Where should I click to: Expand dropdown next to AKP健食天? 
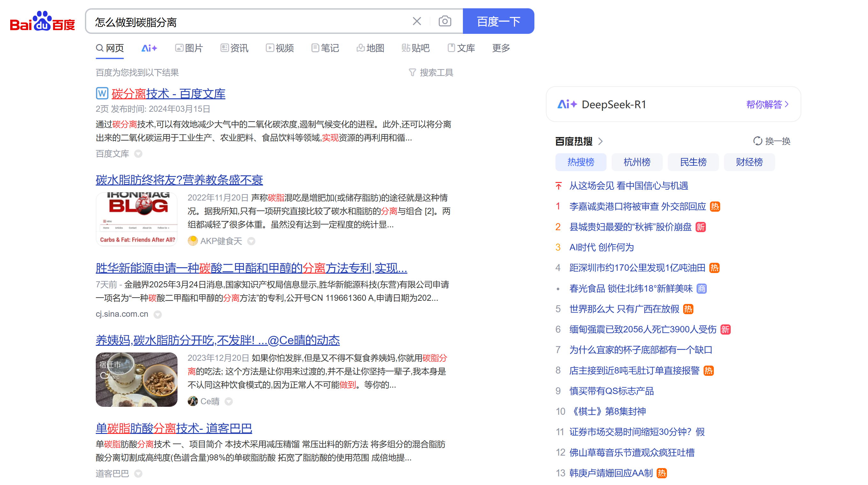point(251,241)
